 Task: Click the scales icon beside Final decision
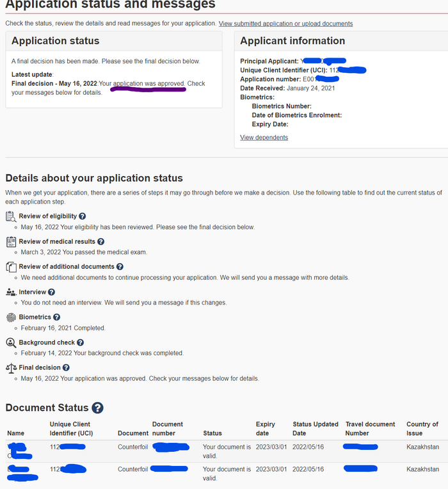tap(11, 367)
